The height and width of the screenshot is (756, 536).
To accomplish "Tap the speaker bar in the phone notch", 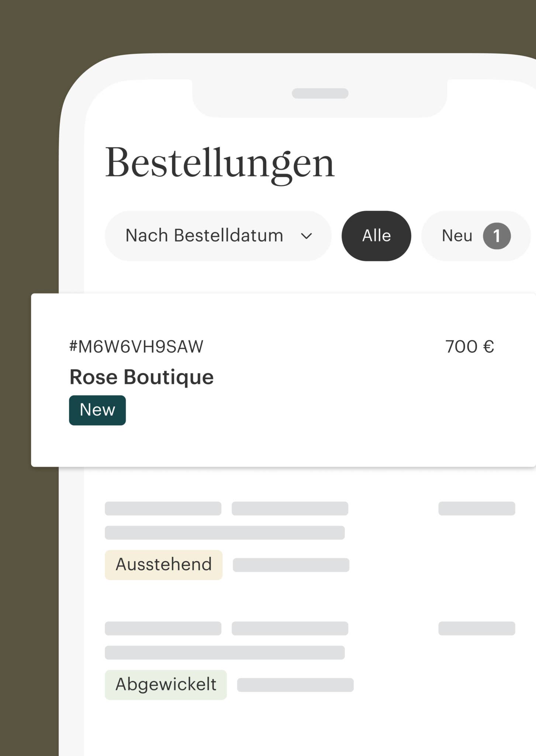I will pyautogui.click(x=320, y=93).
